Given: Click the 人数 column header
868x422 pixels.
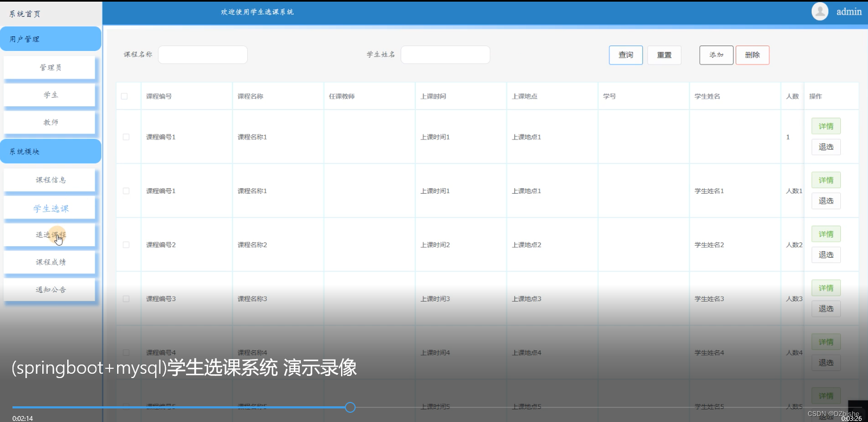Looking at the screenshot, I should pos(792,96).
